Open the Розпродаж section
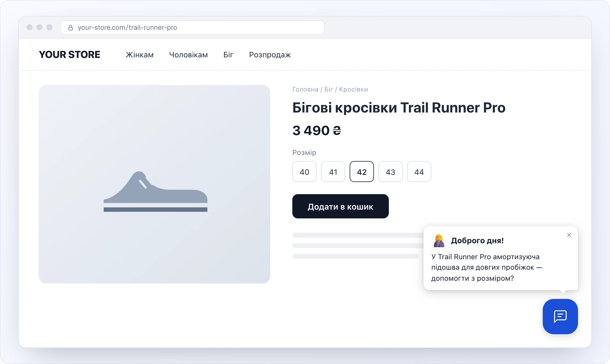610x364 pixels. 270,55
